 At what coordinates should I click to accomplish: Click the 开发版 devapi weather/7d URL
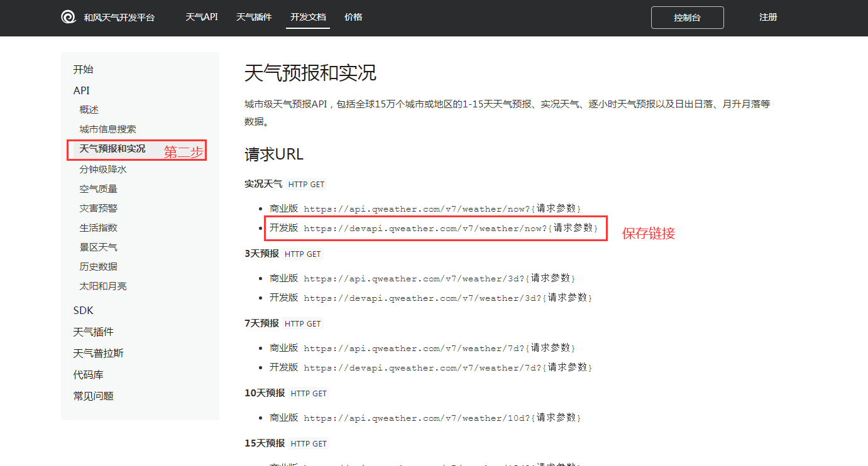click(x=448, y=367)
